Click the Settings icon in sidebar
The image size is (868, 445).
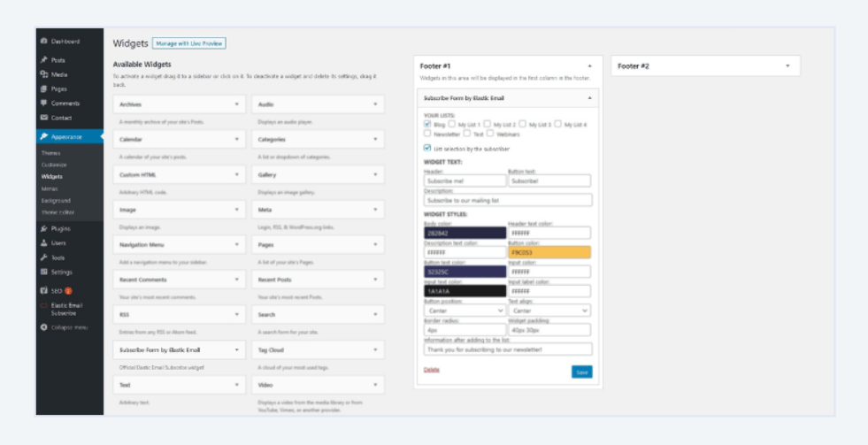point(44,272)
